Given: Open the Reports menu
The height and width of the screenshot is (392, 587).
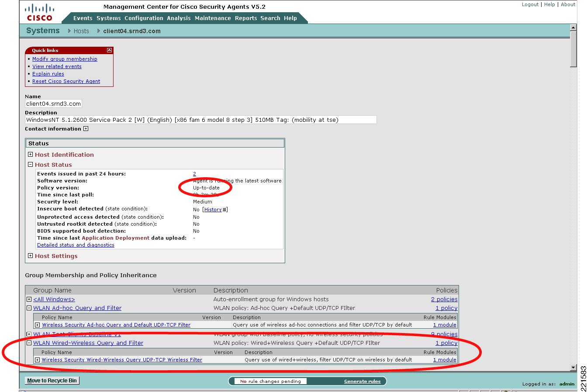Looking at the screenshot, I should point(246,18).
